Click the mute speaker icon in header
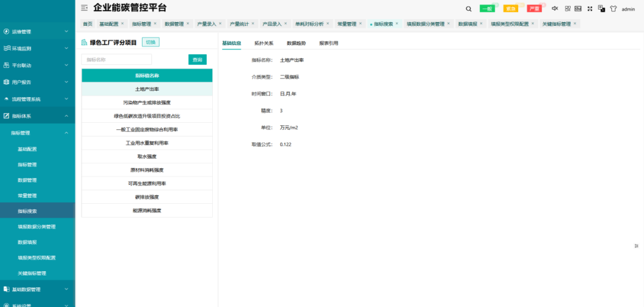 (555, 8)
